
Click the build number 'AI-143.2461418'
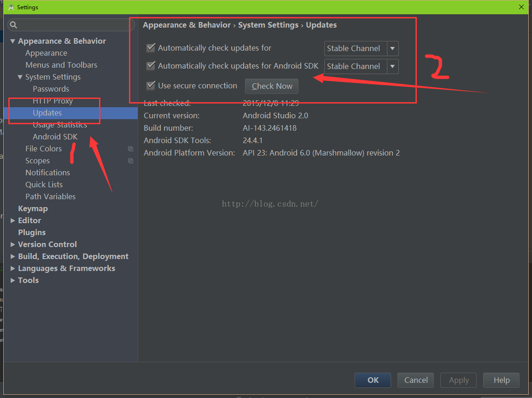(270, 128)
